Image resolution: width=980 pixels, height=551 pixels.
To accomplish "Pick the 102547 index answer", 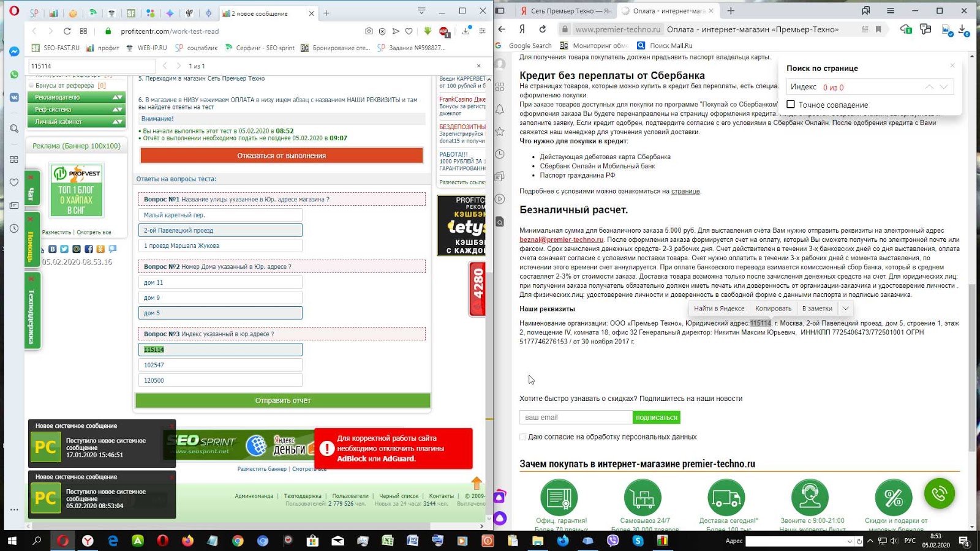I will tap(220, 365).
